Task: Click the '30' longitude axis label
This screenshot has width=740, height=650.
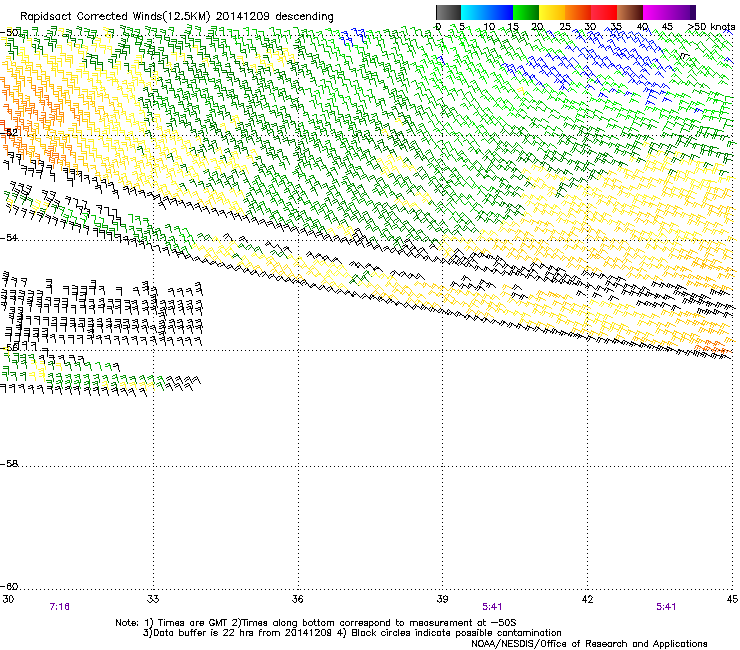Action: [x=8, y=599]
